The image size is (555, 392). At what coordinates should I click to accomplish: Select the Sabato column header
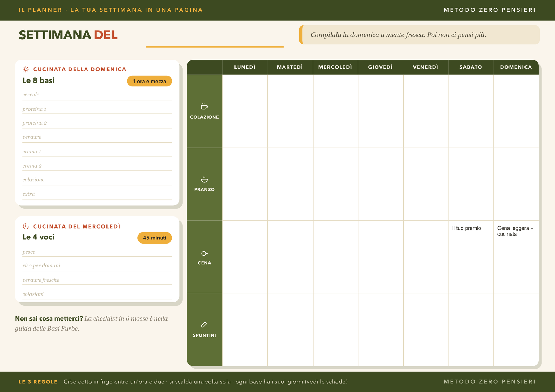[471, 67]
